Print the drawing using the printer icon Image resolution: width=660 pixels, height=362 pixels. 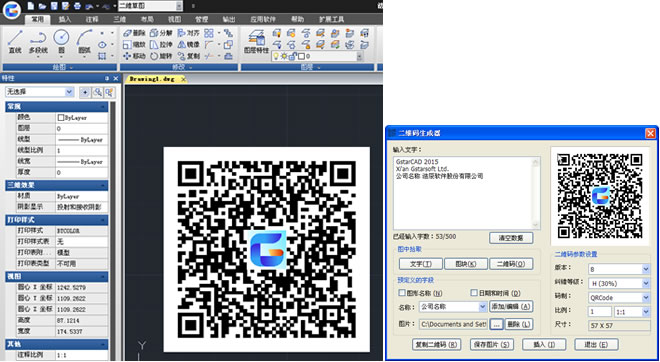pyautogui.click(x=77, y=6)
